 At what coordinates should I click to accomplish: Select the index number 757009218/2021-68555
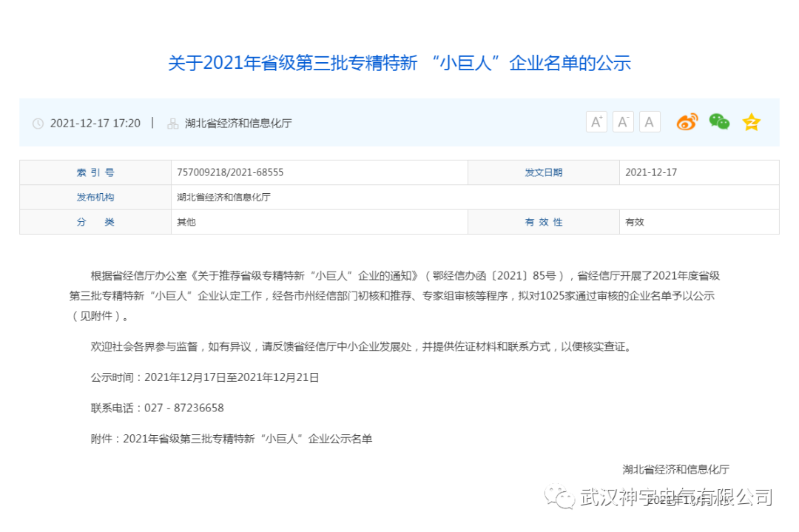[x=230, y=172]
